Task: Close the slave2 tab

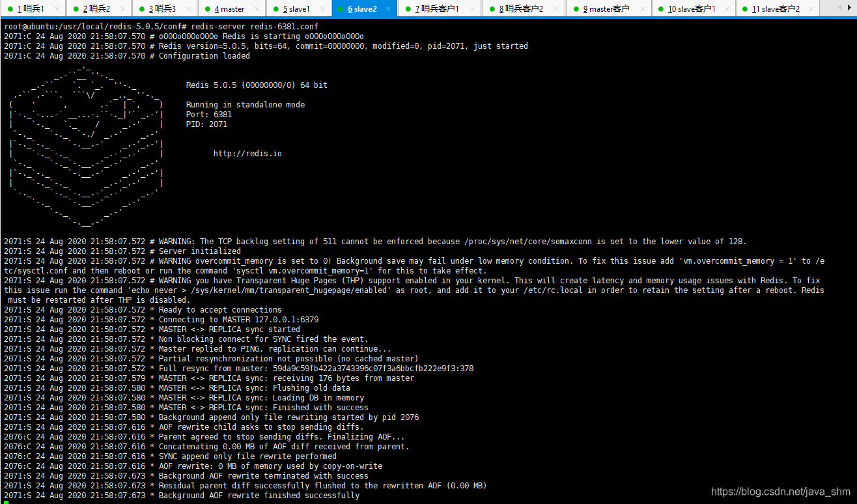Action: 388,9
